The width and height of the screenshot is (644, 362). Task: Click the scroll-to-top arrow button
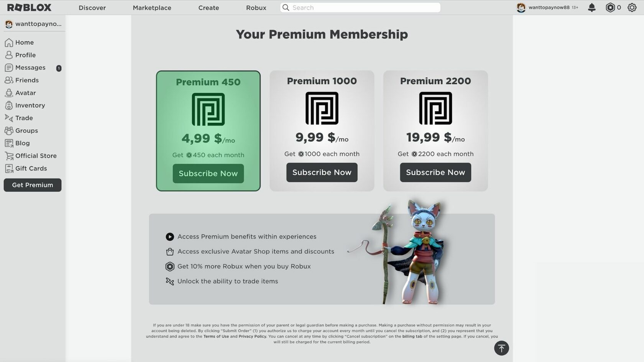point(501,348)
